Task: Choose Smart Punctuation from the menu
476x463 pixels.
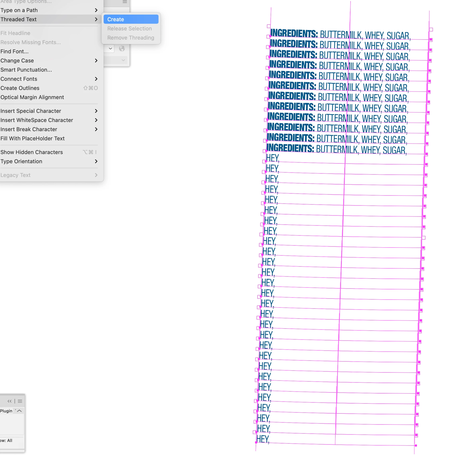Action: click(26, 70)
